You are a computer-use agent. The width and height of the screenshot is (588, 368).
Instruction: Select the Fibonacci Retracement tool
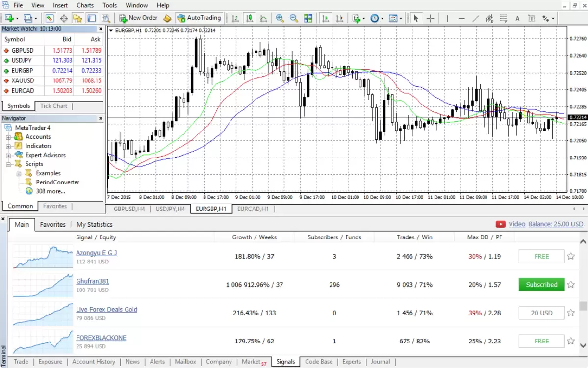click(503, 18)
